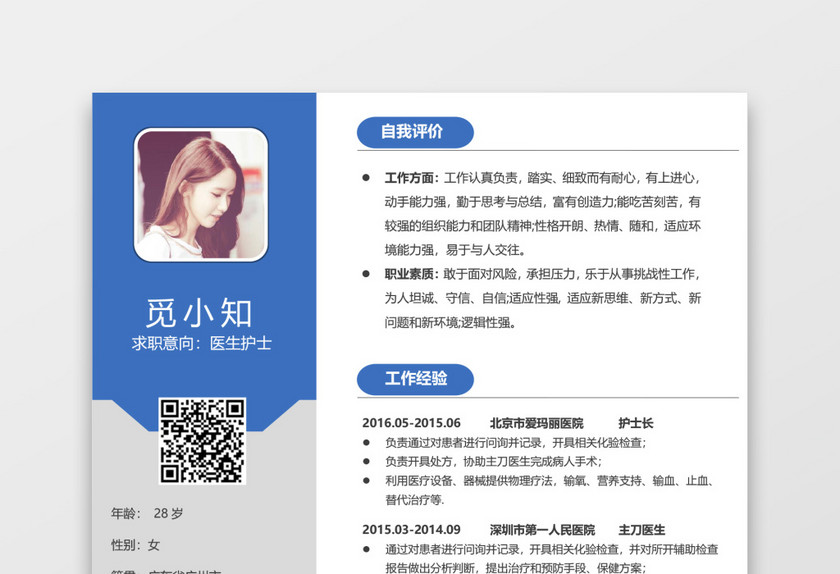Select the date range 2016.05-2015.06

tap(411, 423)
